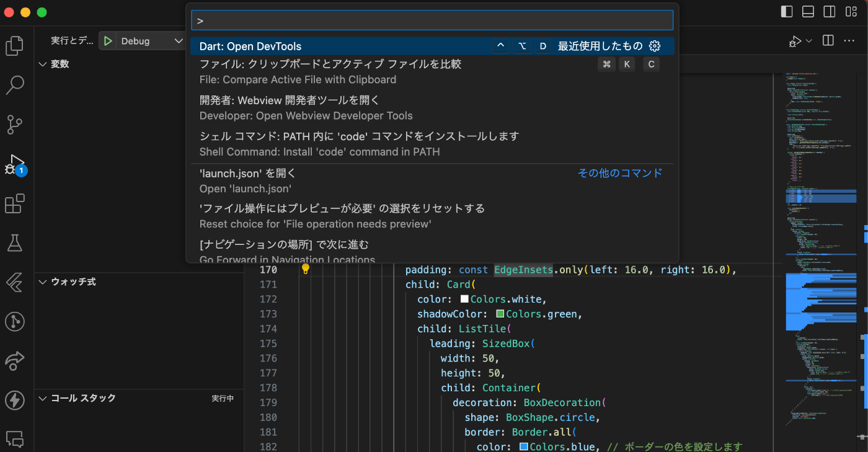
Task: Open the Source Control view
Action: tap(15, 125)
